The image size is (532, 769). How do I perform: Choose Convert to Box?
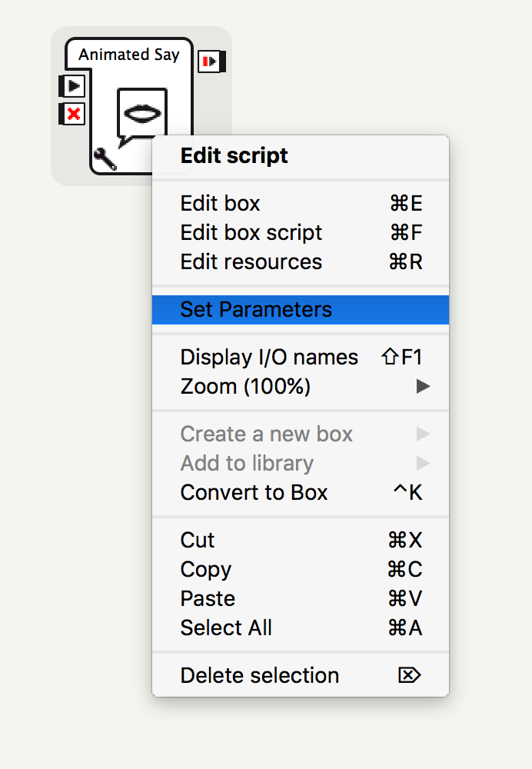(x=254, y=493)
